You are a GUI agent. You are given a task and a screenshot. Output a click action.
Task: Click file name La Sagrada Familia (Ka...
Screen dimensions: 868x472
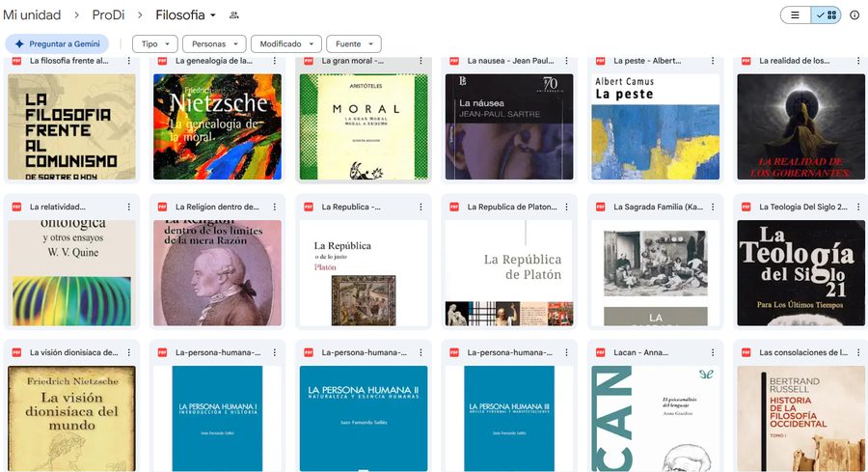658,207
